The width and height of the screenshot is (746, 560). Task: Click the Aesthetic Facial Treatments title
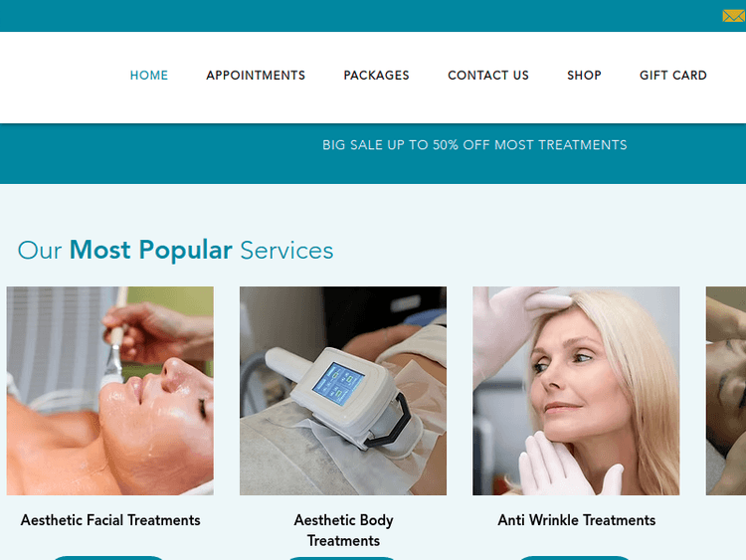[x=110, y=520]
